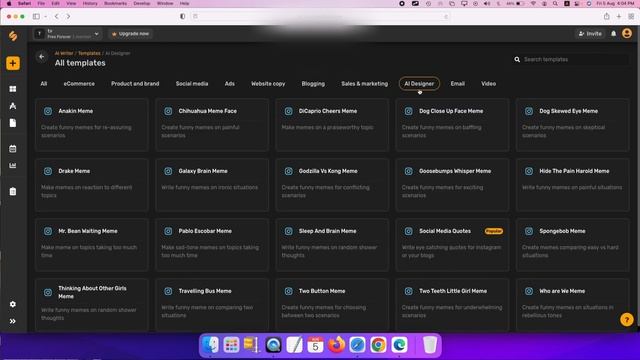This screenshot has height=360, width=640.
Task: Select the Video tab
Action: [x=489, y=84]
